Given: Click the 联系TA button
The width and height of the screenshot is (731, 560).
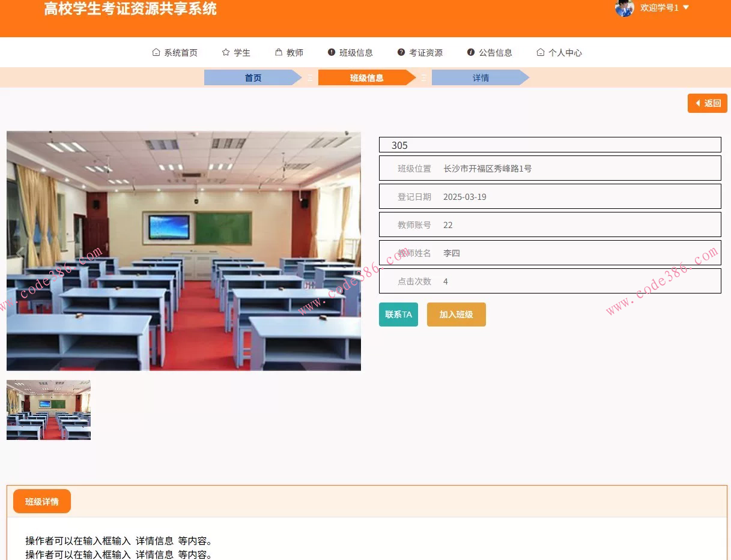Looking at the screenshot, I should (398, 314).
